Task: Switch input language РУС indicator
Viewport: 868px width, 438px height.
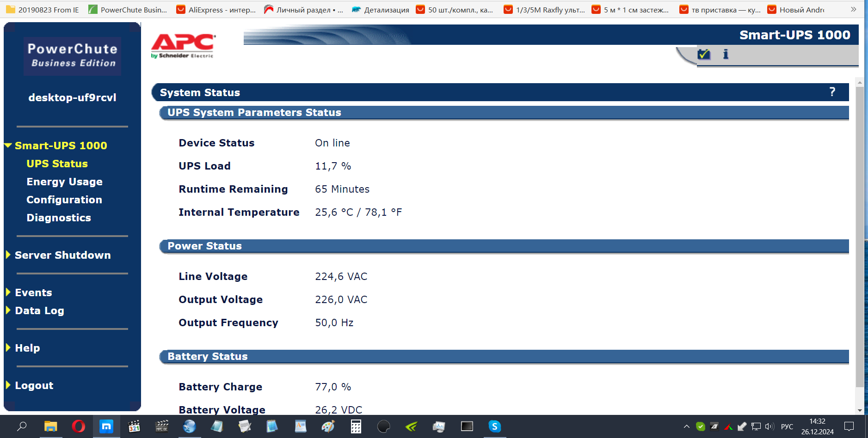Action: 787,426
